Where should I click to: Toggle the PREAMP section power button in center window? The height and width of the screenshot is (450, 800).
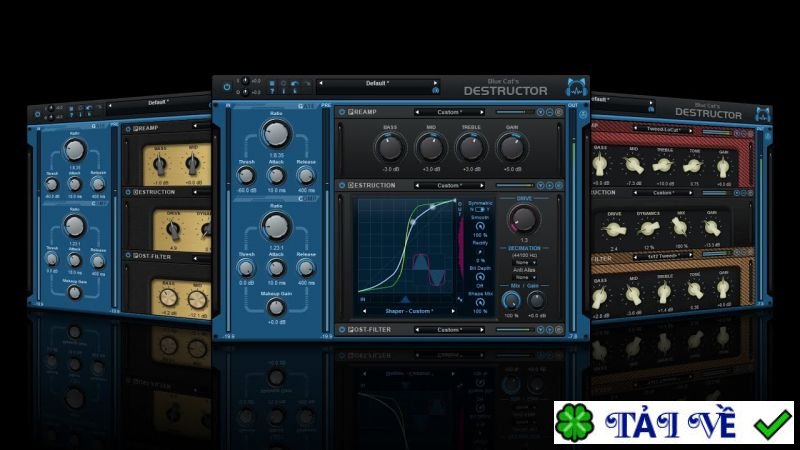point(342,112)
